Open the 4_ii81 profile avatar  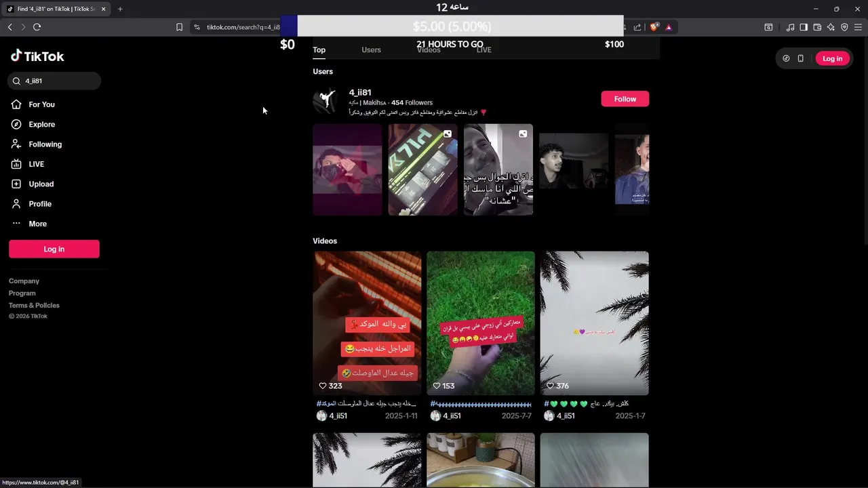pyautogui.click(x=325, y=101)
